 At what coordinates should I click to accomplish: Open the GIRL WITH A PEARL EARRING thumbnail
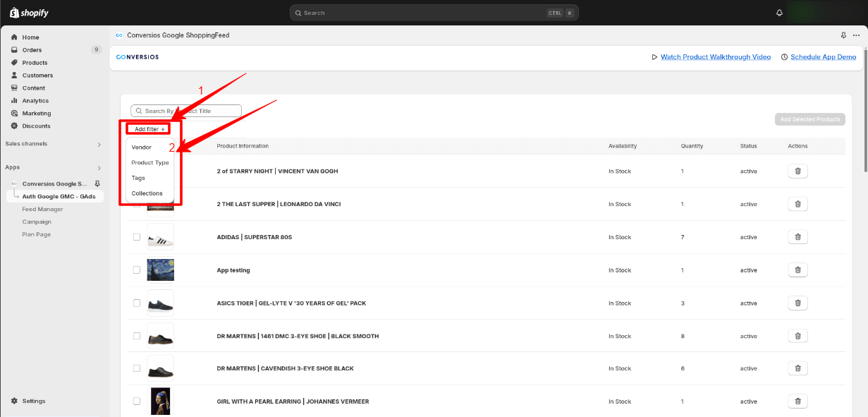161,401
